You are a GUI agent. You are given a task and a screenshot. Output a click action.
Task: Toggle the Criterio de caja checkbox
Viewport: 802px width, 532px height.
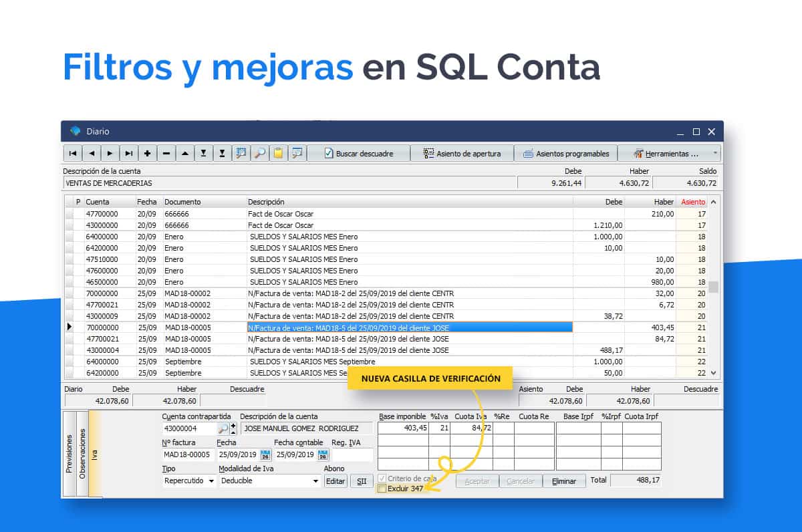382,479
